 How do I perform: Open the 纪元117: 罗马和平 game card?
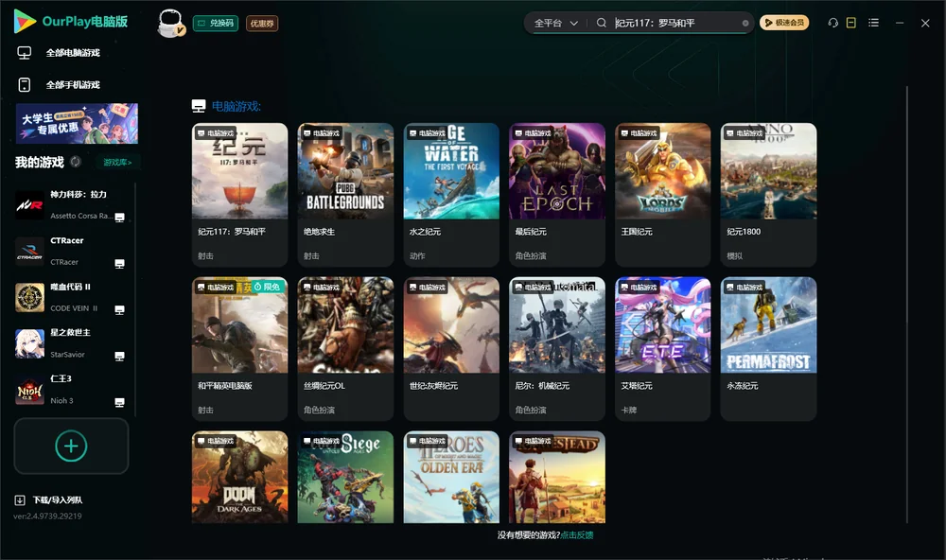239,194
